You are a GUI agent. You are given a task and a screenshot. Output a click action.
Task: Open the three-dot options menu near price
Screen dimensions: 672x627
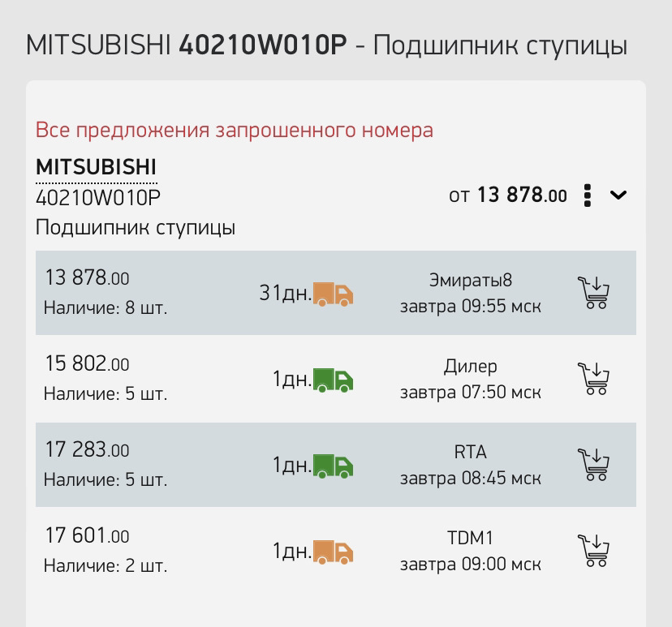(587, 195)
